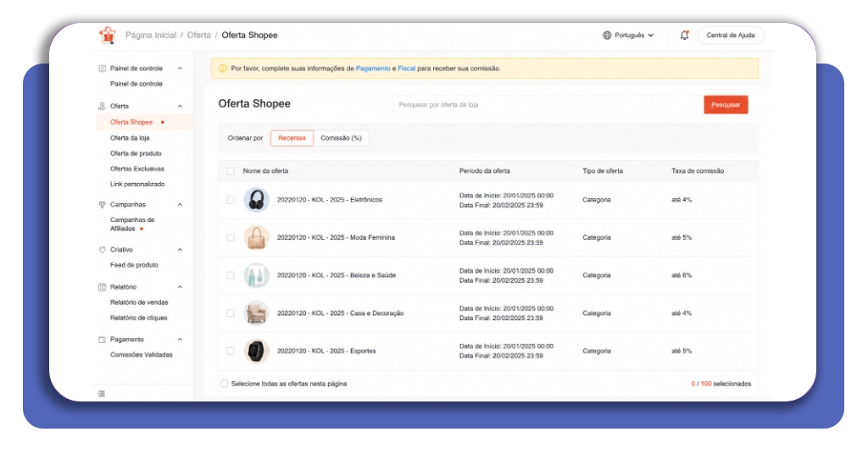Open Ofertas Exclusivas menu item

[x=137, y=169]
